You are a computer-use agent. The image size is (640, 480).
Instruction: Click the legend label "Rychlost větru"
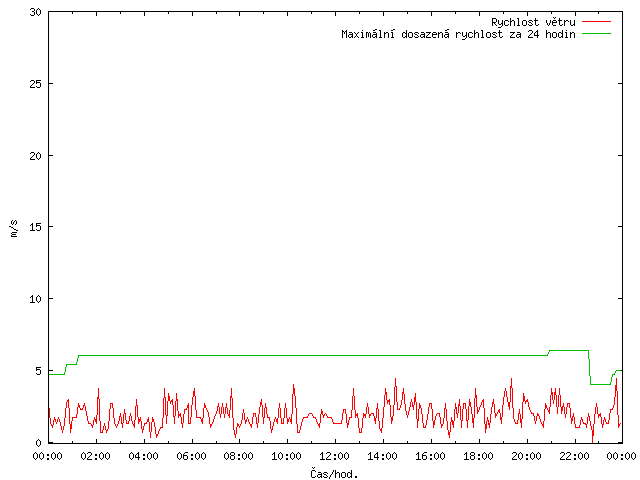click(x=533, y=22)
